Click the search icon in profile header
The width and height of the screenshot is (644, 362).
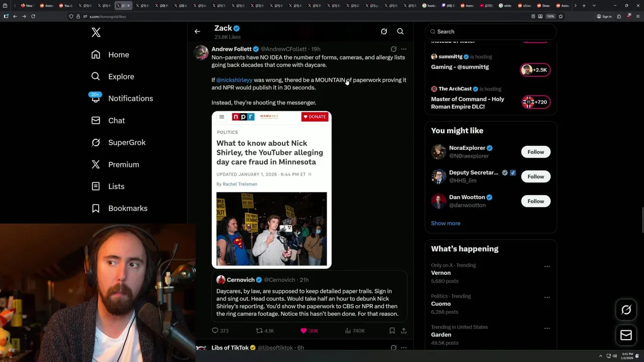(x=400, y=32)
